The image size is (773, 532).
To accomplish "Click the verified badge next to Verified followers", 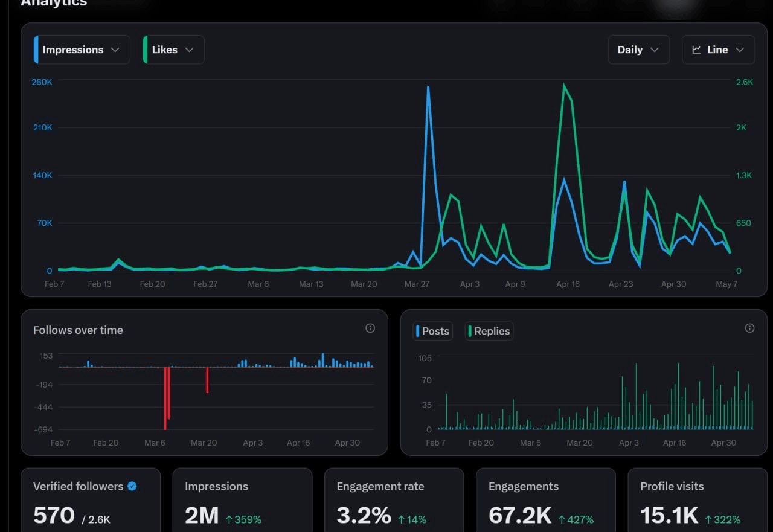I will pos(132,486).
